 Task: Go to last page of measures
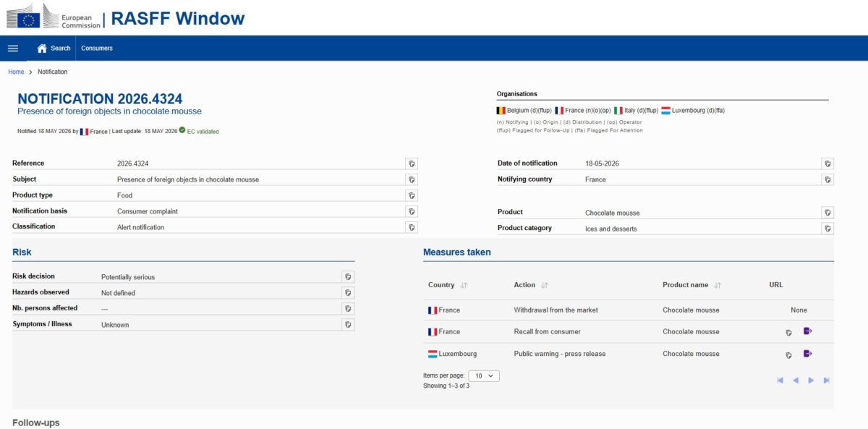827,381
